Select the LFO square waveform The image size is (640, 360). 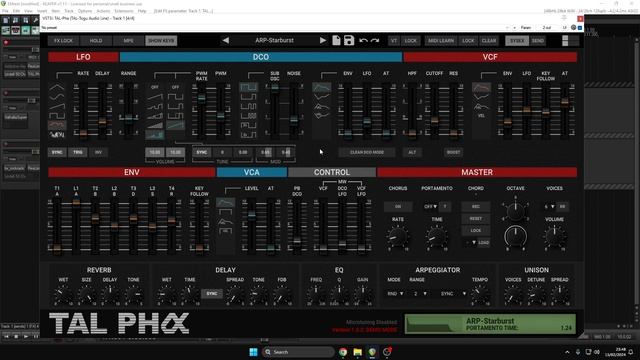[x=57, y=116]
